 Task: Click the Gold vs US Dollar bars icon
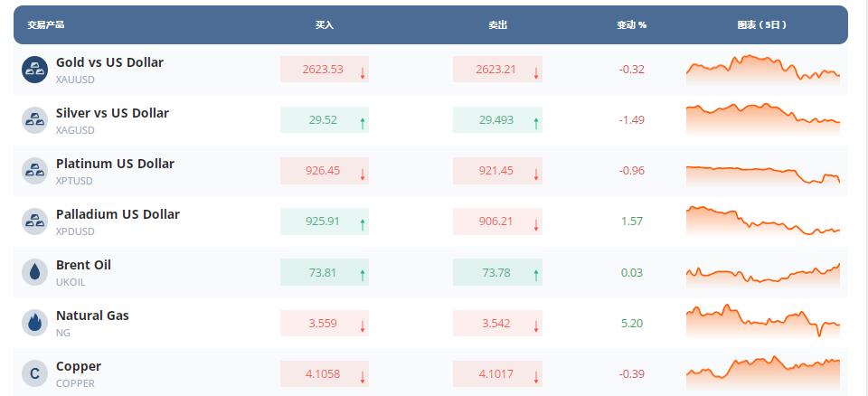[34, 70]
